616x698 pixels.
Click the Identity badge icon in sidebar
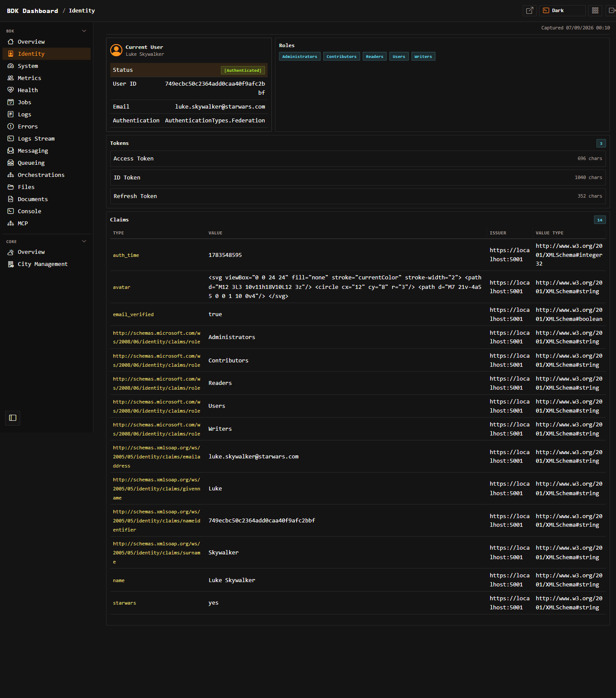[x=11, y=54]
